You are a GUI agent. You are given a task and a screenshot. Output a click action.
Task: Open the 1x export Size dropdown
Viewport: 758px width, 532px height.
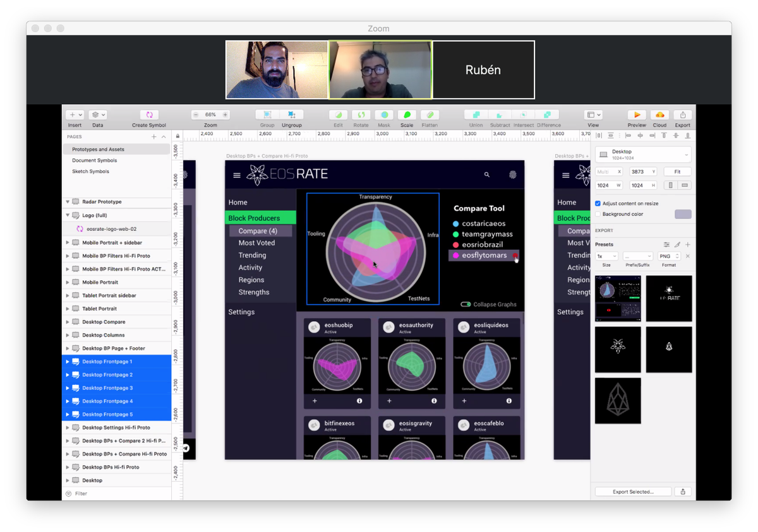tap(606, 256)
